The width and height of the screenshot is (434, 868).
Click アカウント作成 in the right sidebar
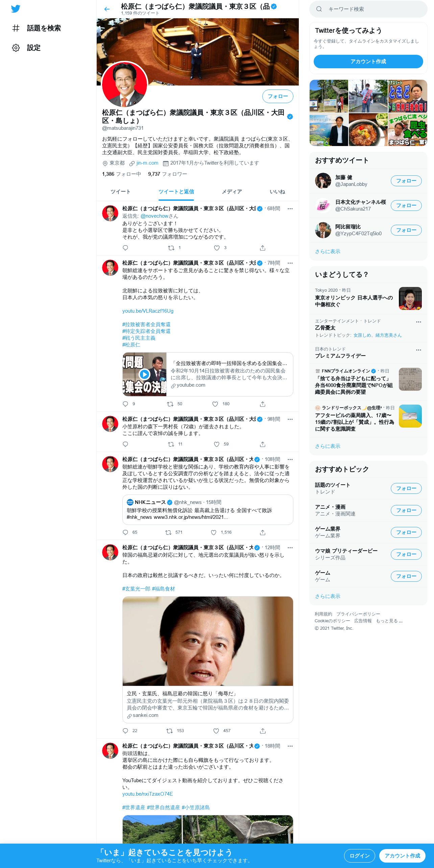click(368, 62)
